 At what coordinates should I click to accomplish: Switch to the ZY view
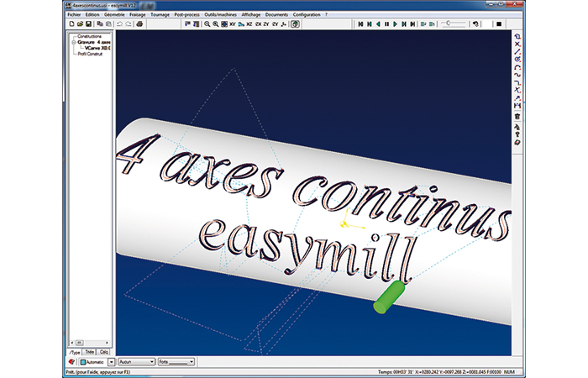[266, 24]
